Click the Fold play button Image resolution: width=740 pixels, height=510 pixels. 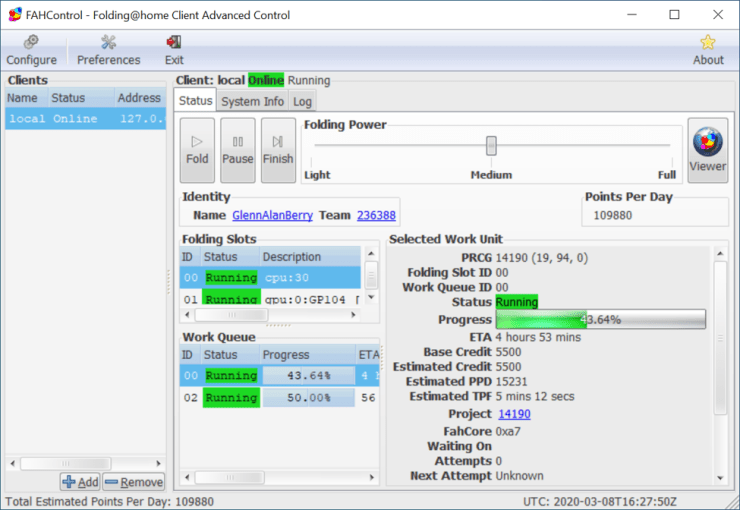pyautogui.click(x=197, y=150)
